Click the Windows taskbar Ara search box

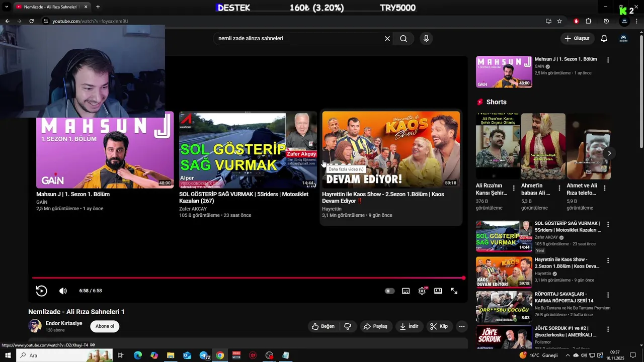pos(64,355)
